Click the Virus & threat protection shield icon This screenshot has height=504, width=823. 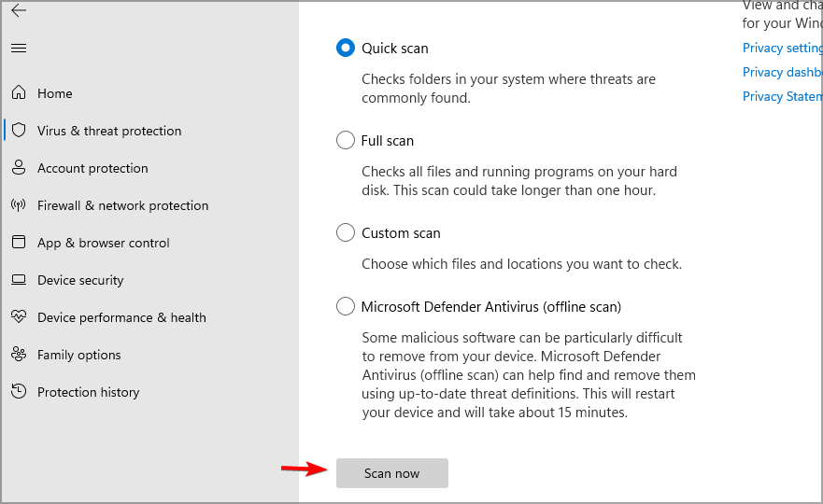point(19,131)
